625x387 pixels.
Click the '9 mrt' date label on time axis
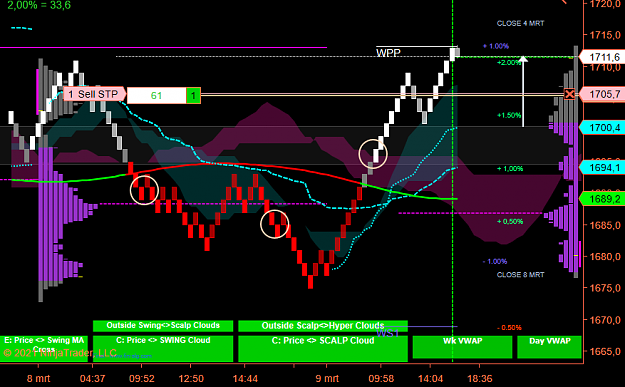pyautogui.click(x=327, y=378)
